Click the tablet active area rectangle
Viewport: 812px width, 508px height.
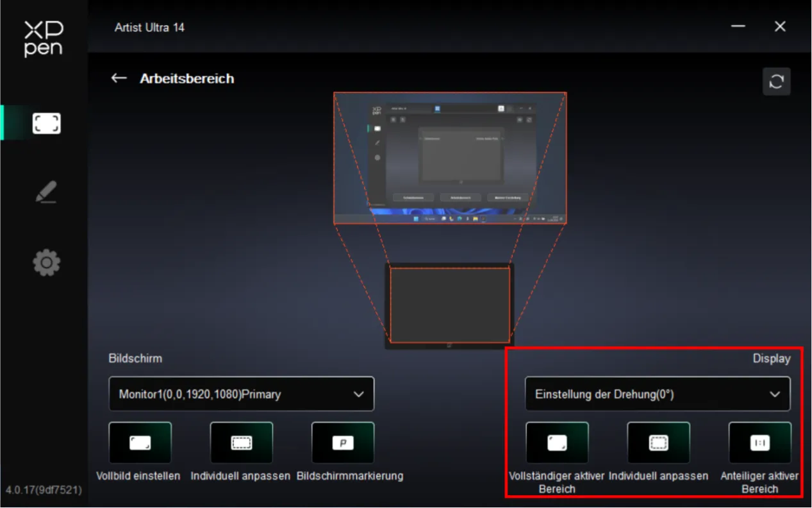[x=450, y=305]
